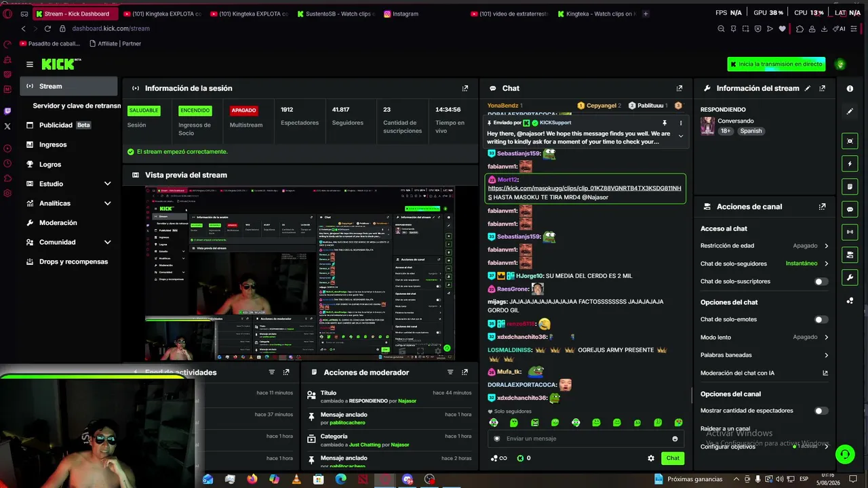Open the Kick hamburger menu
This screenshot has height=488, width=868.
click(30, 64)
